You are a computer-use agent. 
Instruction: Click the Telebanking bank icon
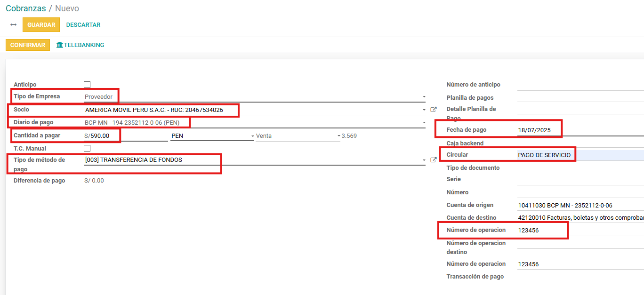pyautogui.click(x=60, y=45)
